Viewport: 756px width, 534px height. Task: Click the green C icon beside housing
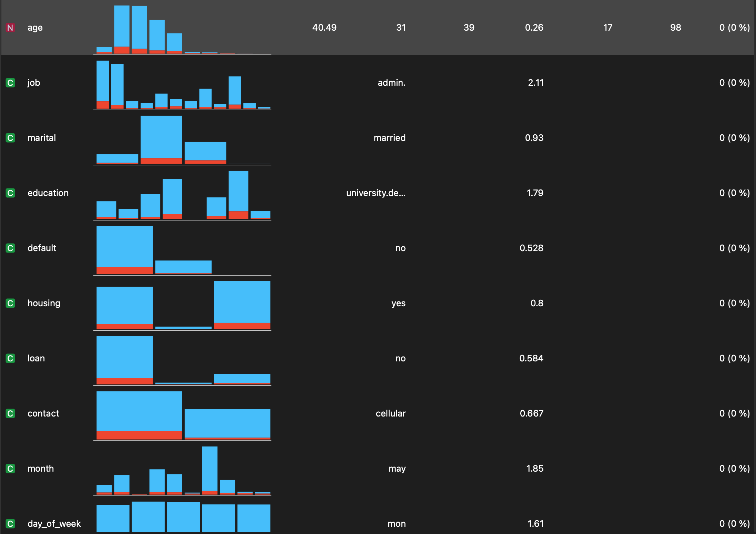pyautogui.click(x=10, y=303)
